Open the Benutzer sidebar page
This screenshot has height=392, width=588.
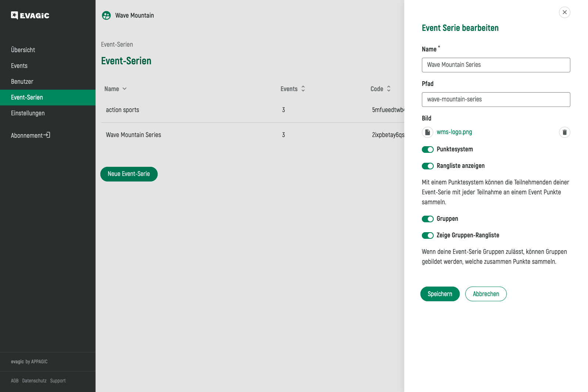click(22, 82)
